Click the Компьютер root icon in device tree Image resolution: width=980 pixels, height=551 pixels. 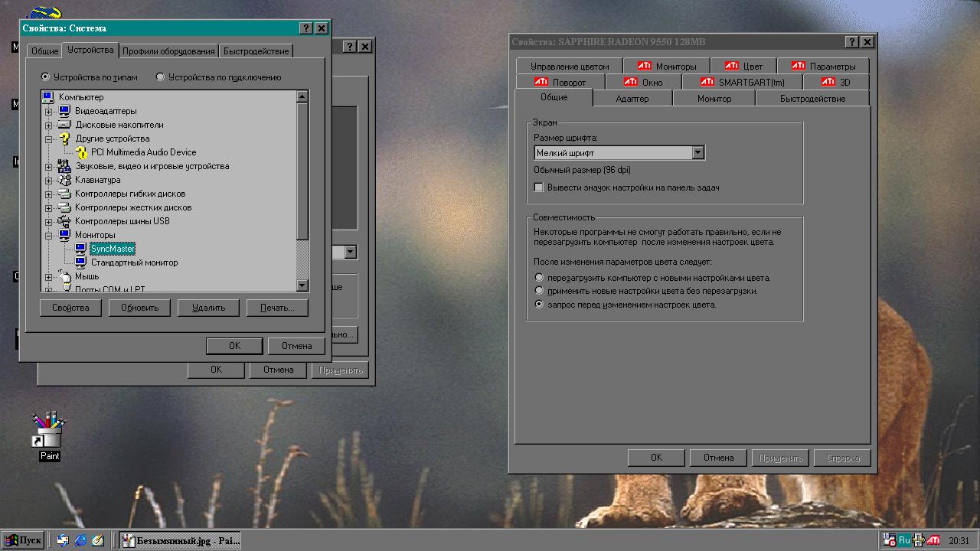[47, 97]
